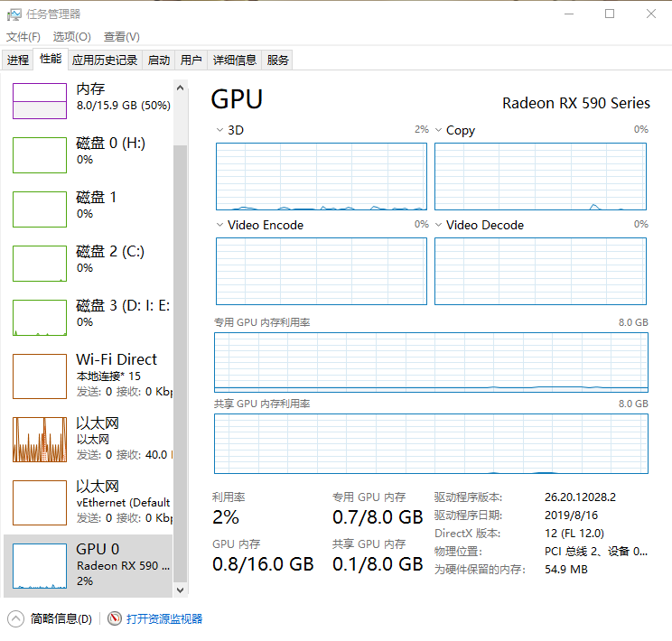This screenshot has width=672, height=641.
Task: Click driver date value 2019/8/16
Action: pyautogui.click(x=571, y=515)
